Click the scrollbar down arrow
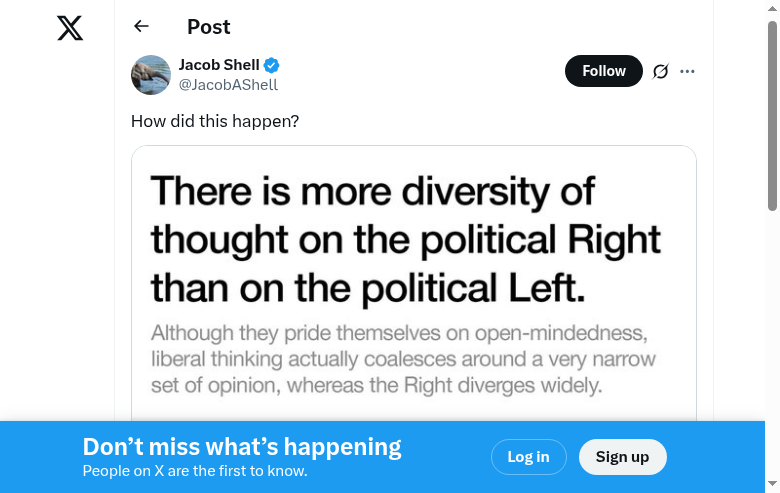Image resolution: width=780 pixels, height=493 pixels. coord(772,485)
